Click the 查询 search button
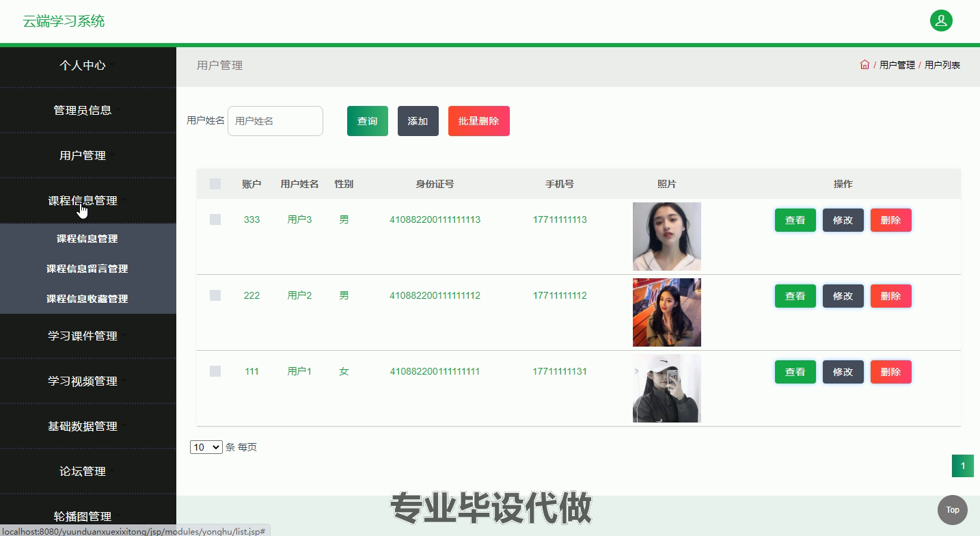This screenshot has height=536, width=980. point(368,121)
